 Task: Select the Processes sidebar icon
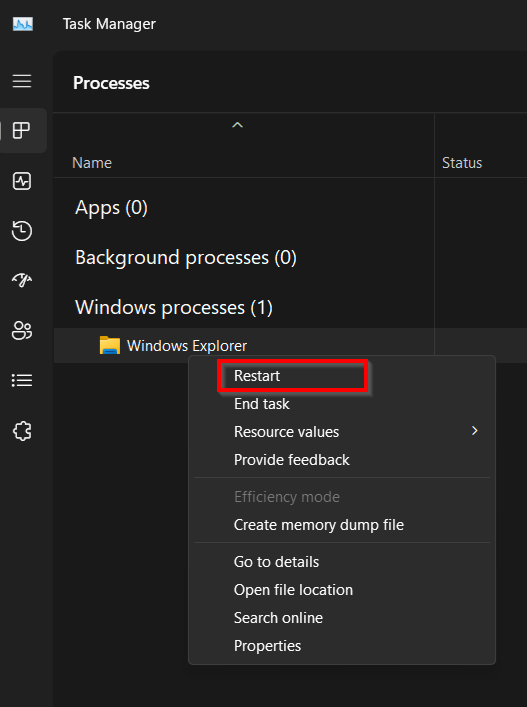(x=22, y=131)
